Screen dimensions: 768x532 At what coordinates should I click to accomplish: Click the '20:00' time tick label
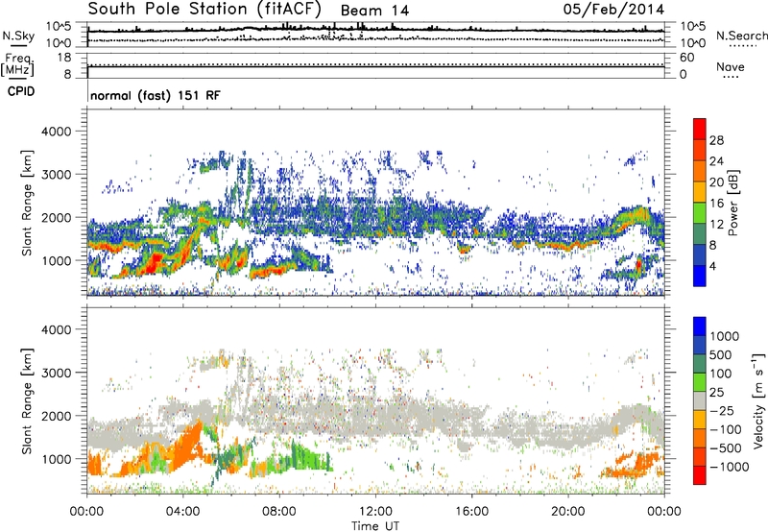[567, 512]
